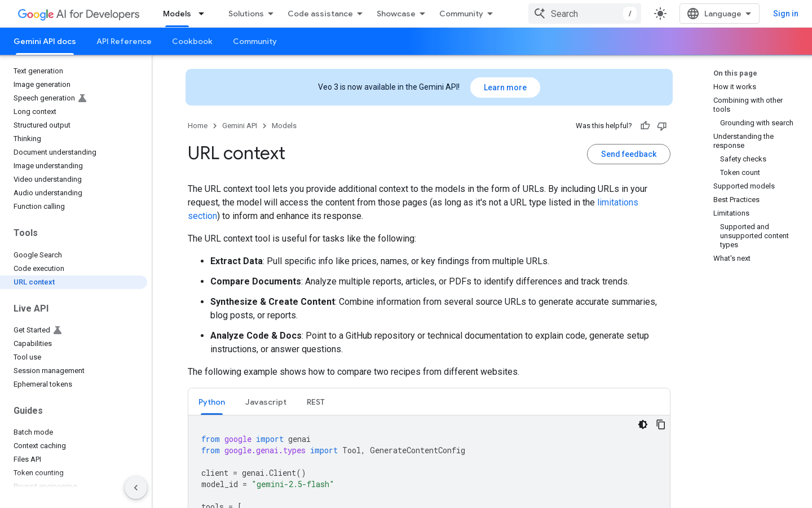Switch to the Gemini API docs tab
Image resolution: width=812 pixels, height=508 pixels.
(45, 41)
